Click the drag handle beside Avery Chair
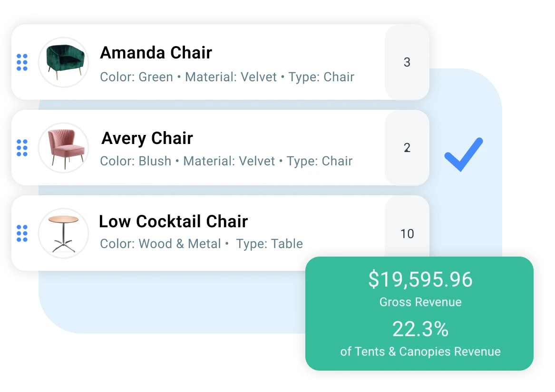 coord(22,148)
